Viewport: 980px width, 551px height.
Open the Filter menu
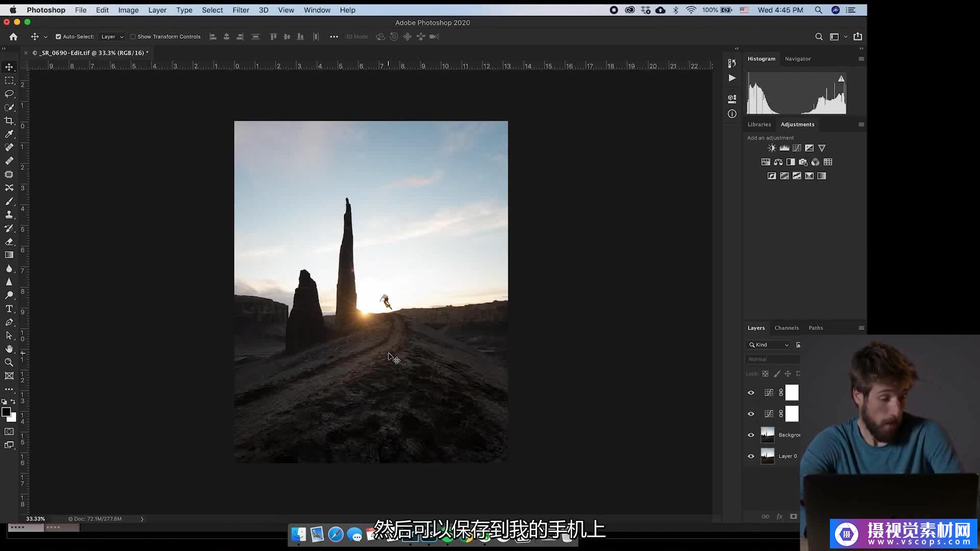tap(240, 10)
